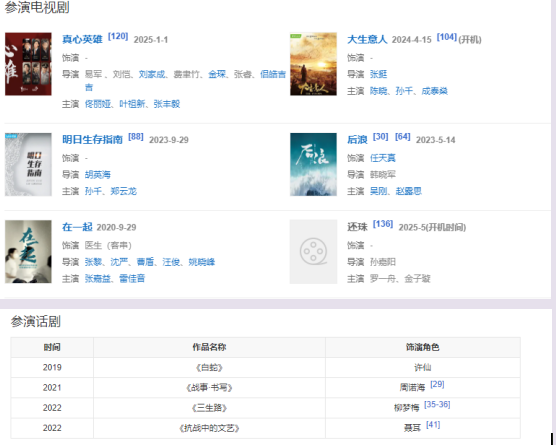Open the 在一起 title link
Viewport: 556px width, 445px height.
pos(77,227)
